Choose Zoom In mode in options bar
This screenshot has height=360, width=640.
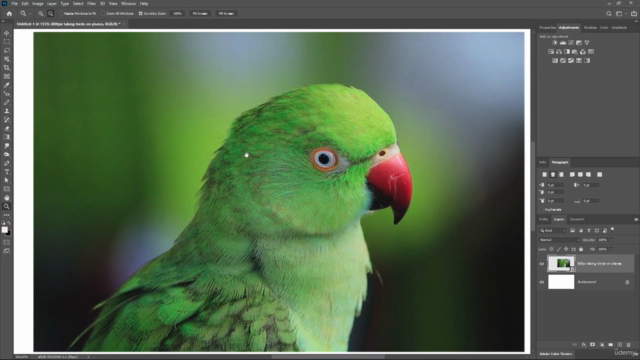(41, 13)
